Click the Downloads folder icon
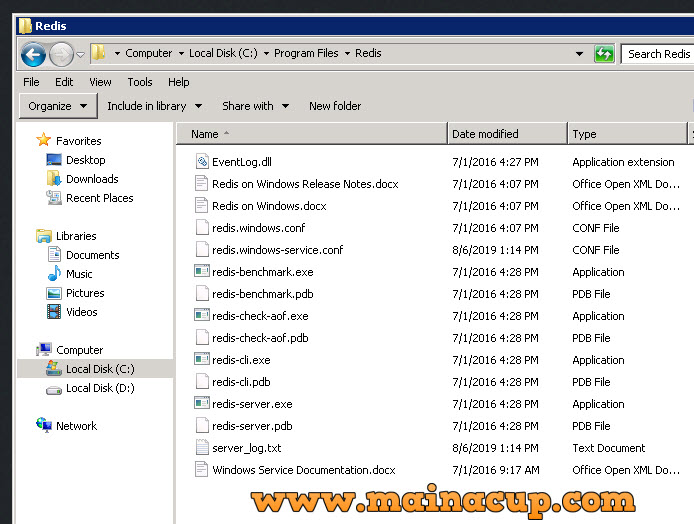Viewport: 694px width, 524px height. [x=54, y=178]
